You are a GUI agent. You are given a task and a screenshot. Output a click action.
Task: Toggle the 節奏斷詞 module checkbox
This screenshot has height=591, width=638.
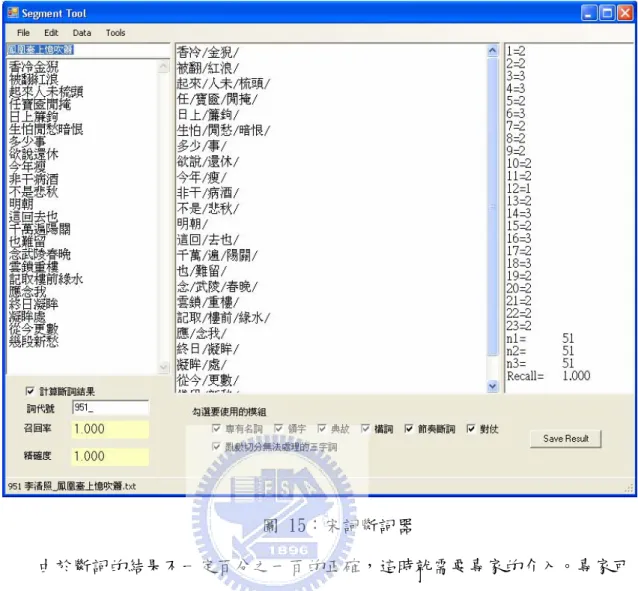409,429
